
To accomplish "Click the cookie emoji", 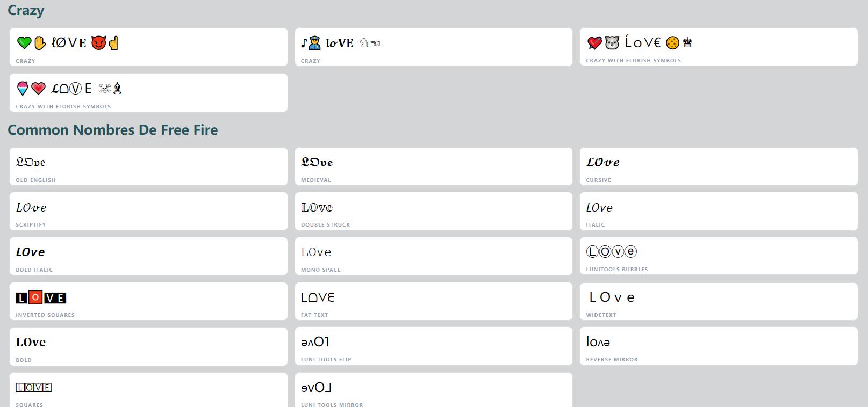I will click(x=672, y=42).
